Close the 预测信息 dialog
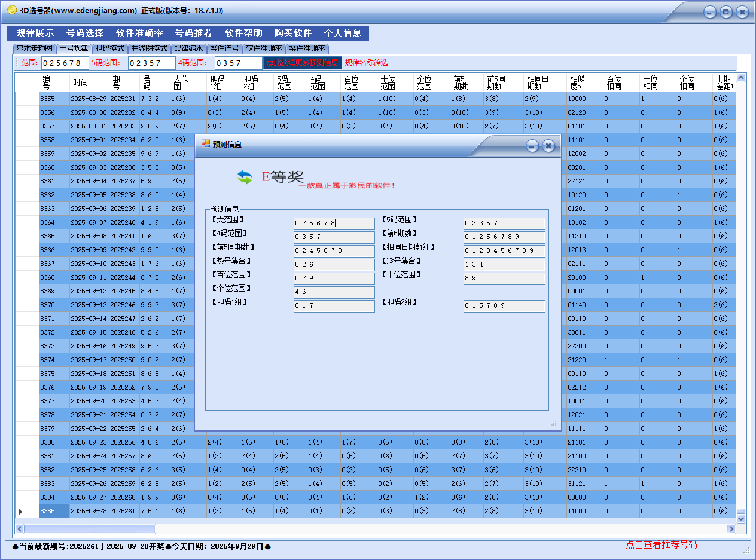The height and width of the screenshot is (560, 756). (548, 146)
